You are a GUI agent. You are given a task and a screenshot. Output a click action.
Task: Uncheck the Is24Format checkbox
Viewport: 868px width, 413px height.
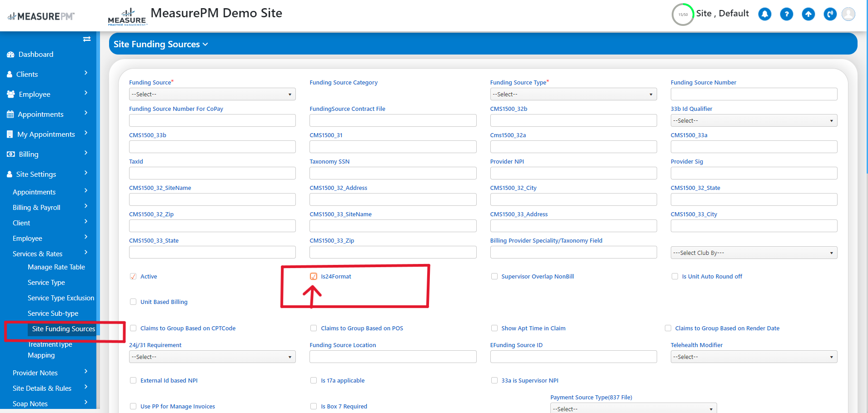(x=314, y=276)
